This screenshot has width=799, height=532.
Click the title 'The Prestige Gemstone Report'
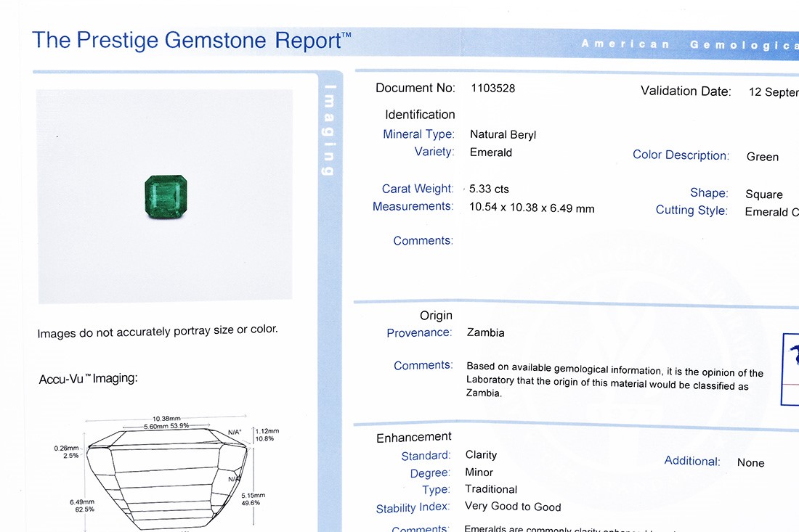point(192,40)
